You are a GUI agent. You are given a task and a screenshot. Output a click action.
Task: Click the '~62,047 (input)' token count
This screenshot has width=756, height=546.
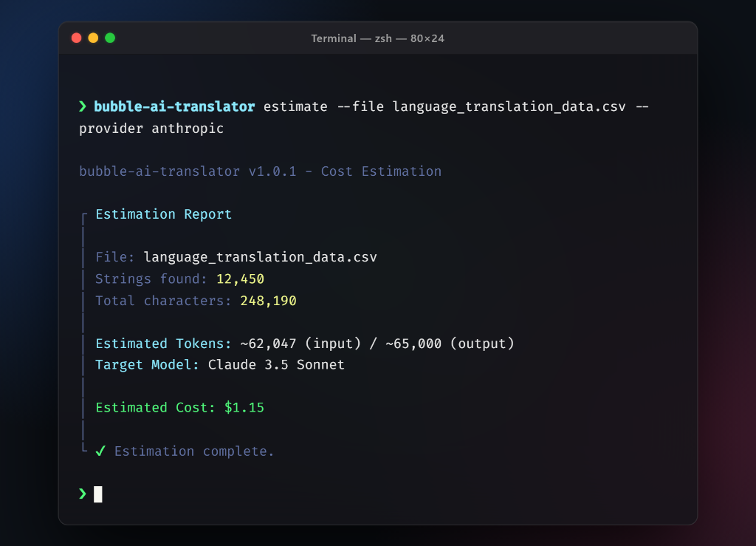tap(300, 344)
